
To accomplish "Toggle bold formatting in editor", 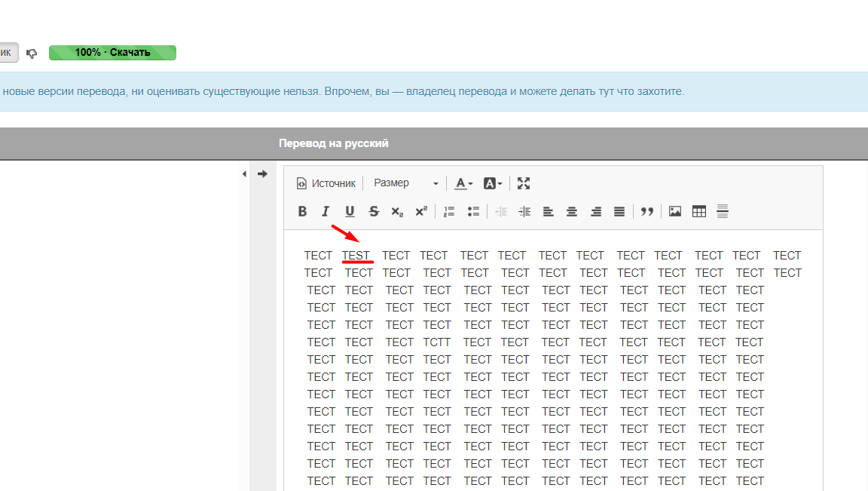I will pos(302,211).
